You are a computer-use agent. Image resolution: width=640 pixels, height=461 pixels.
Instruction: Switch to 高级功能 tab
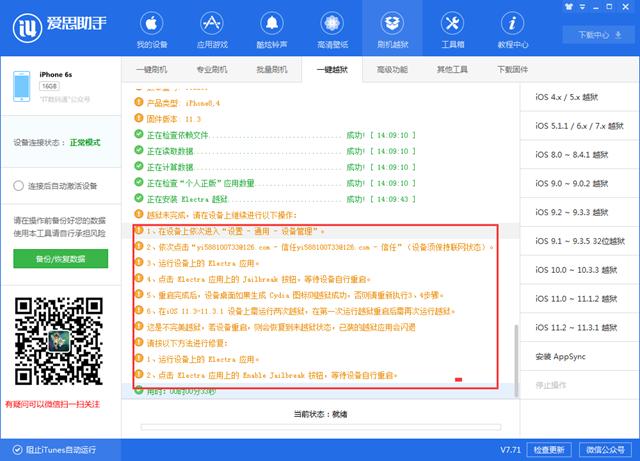tap(392, 69)
